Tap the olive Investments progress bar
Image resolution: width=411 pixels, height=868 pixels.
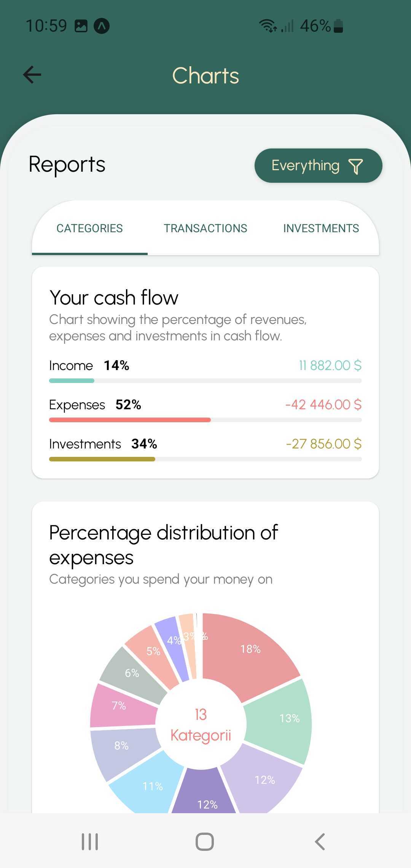[x=102, y=459]
